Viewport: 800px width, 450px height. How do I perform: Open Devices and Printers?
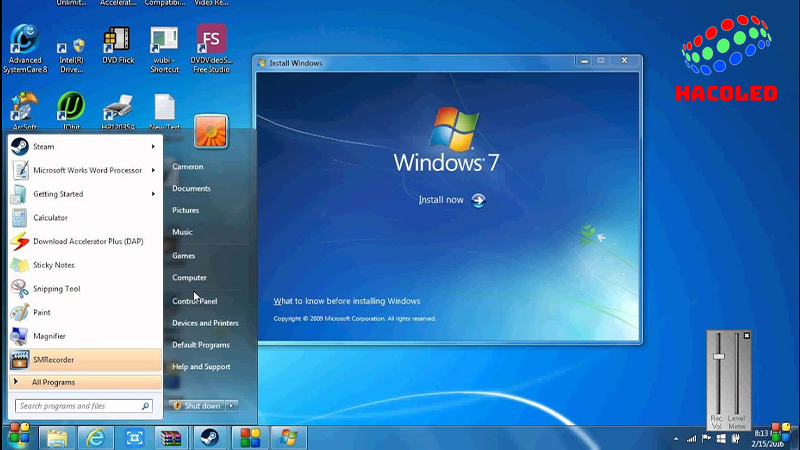coord(206,323)
